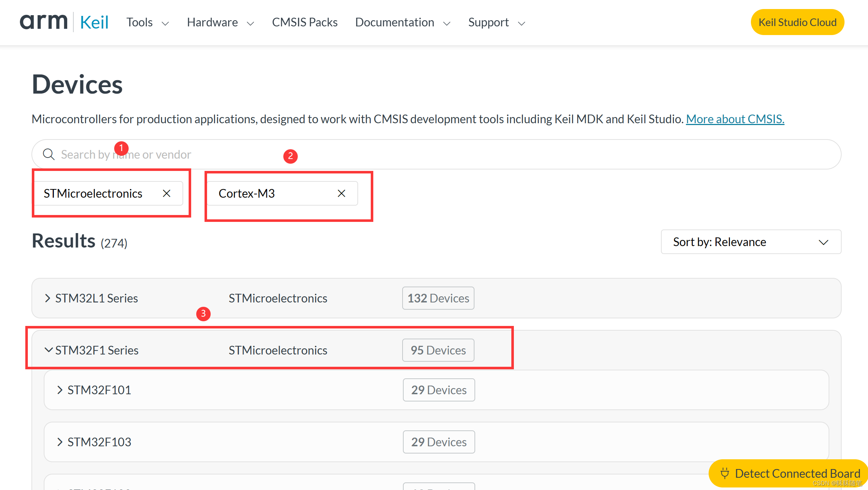Click the arm logo
This screenshot has height=490, width=868.
(x=43, y=22)
